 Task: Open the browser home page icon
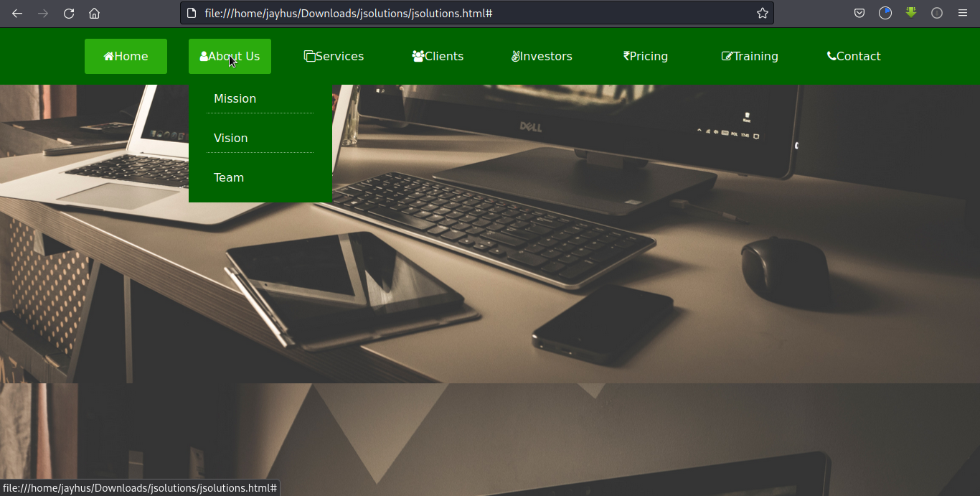point(94,14)
